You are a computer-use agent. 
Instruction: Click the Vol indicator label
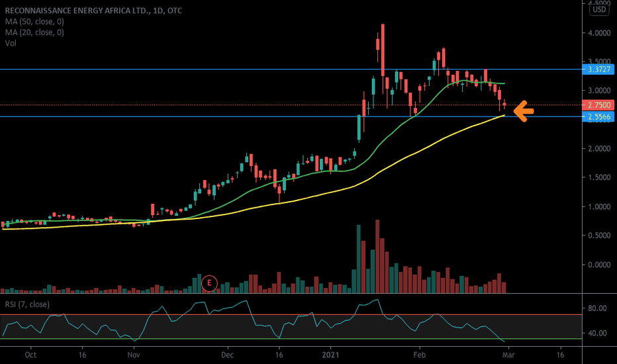11,43
